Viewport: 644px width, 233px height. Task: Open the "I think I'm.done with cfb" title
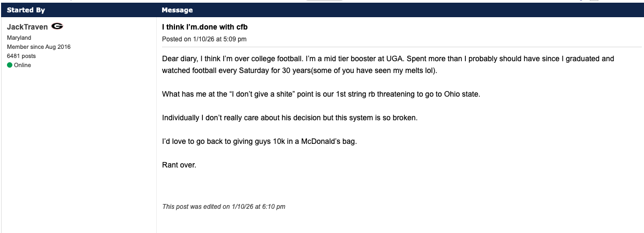click(205, 27)
